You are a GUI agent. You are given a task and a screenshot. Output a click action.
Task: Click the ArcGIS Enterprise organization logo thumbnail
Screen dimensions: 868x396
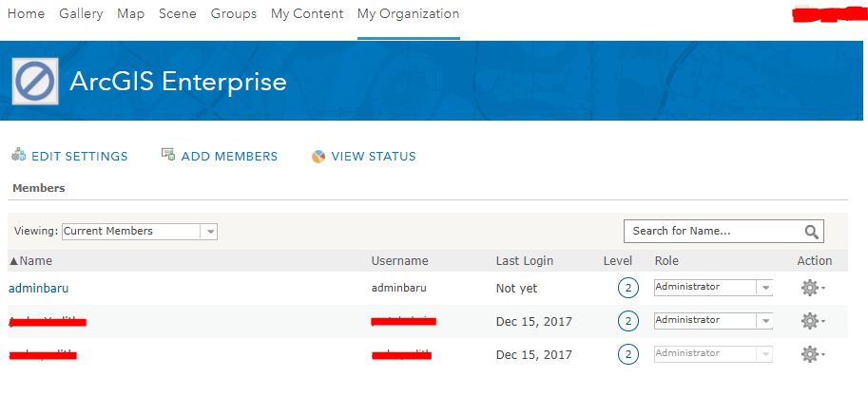(x=35, y=82)
